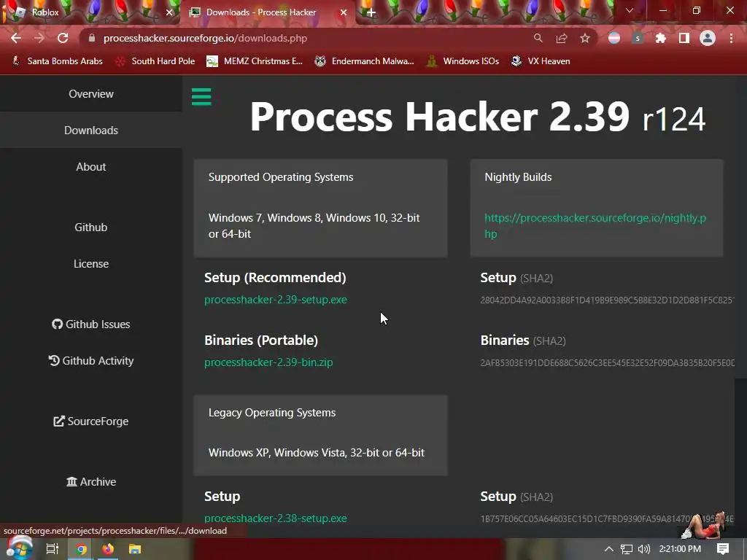The height and width of the screenshot is (560, 747).
Task: Open the Windows Start button
Action: point(18,548)
